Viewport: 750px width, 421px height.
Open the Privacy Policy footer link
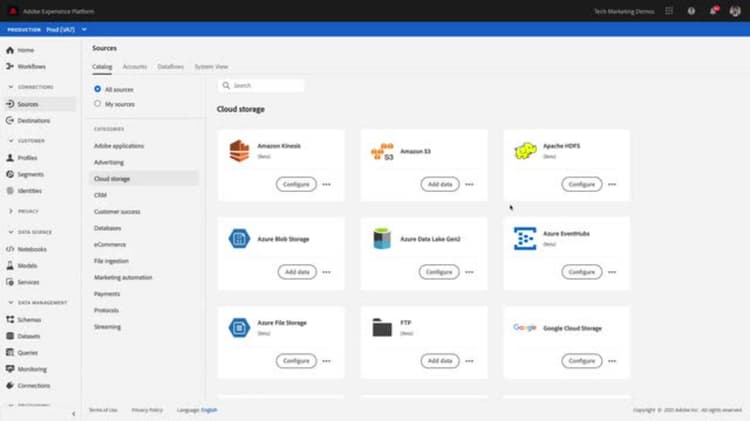pyautogui.click(x=147, y=410)
